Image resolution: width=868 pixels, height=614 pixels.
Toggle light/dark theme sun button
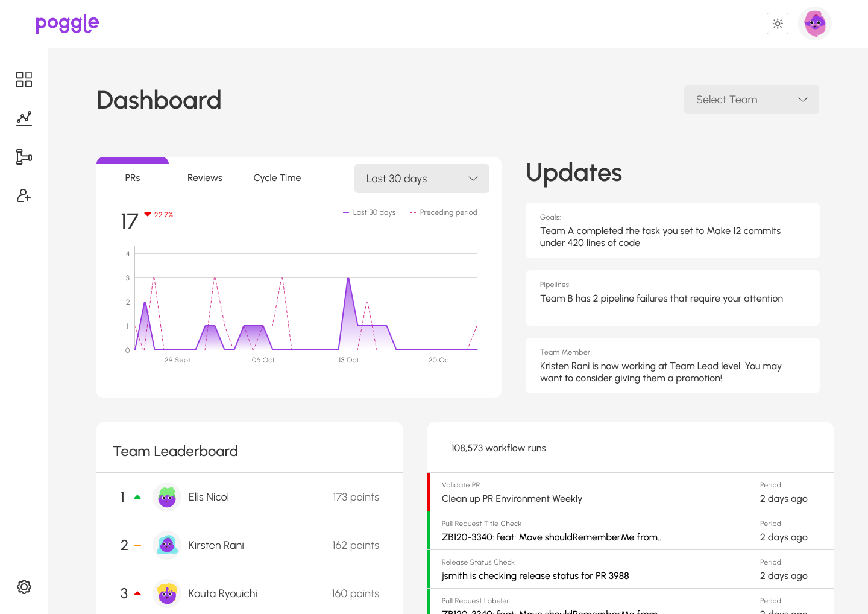pos(777,24)
